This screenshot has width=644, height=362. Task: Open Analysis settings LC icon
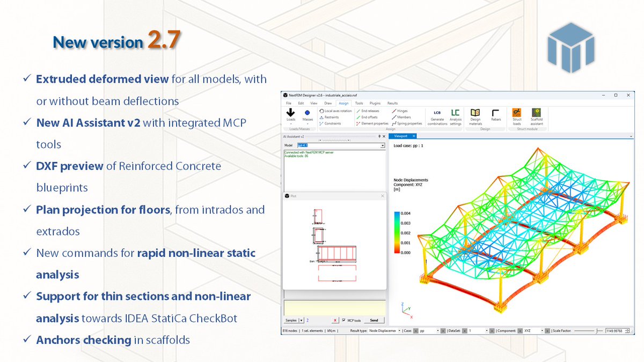(x=456, y=116)
